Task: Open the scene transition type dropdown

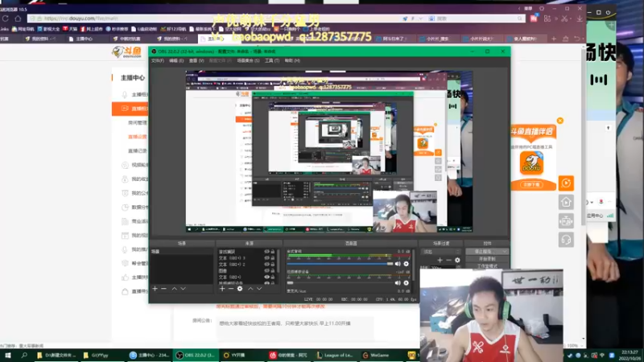Action: [440, 252]
